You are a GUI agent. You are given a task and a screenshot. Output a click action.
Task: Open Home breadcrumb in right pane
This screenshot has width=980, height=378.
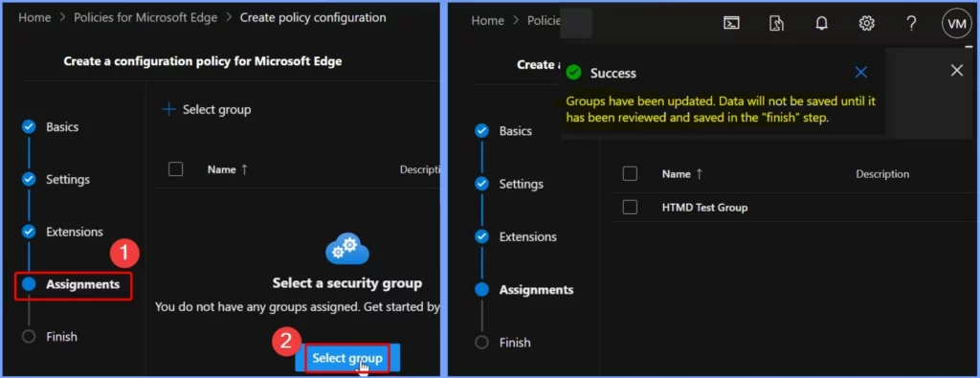(487, 21)
